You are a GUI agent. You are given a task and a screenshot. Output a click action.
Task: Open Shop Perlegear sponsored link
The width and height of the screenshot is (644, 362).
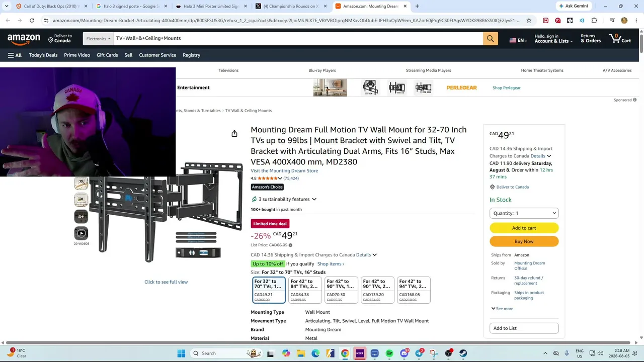pos(506,88)
